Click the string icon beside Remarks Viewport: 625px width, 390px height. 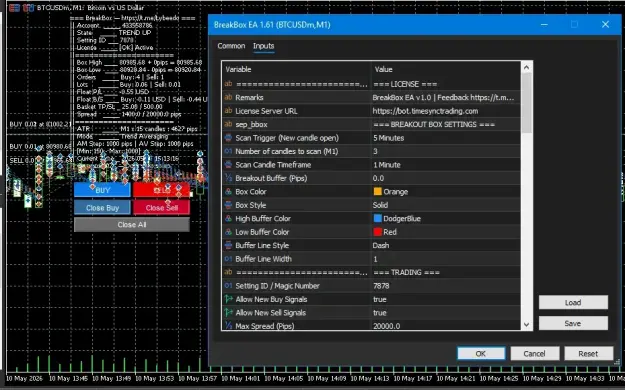pos(228,97)
